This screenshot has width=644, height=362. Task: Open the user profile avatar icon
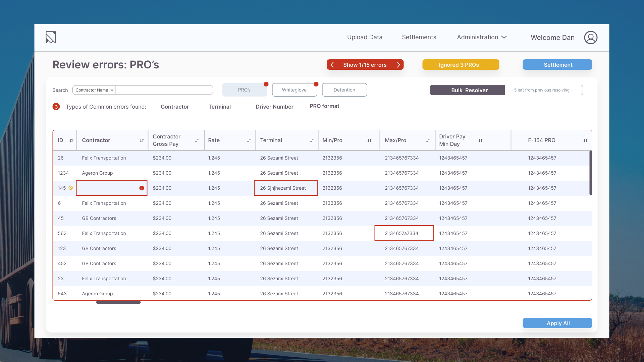(x=591, y=38)
